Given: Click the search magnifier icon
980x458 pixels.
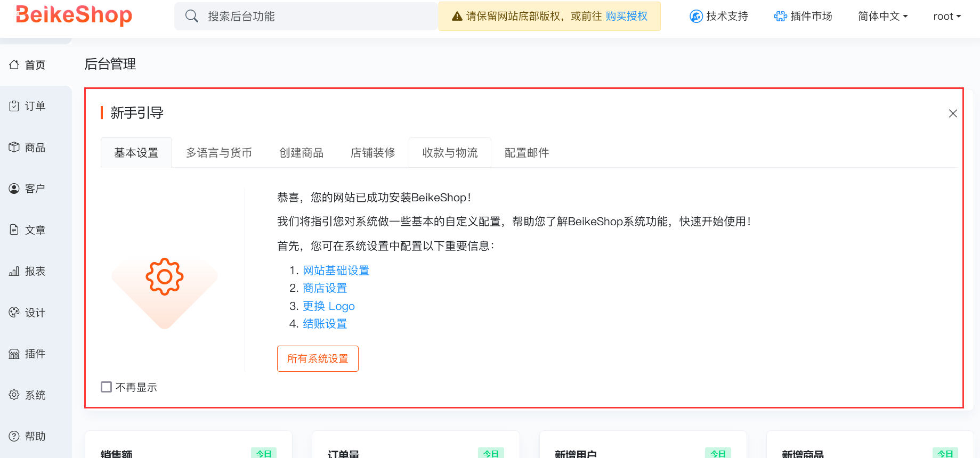Looking at the screenshot, I should click(x=192, y=16).
